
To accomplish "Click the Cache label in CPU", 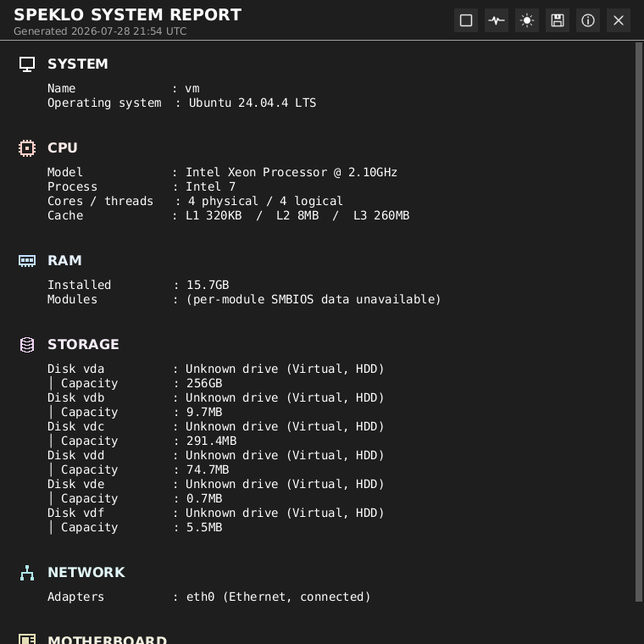I will [65, 215].
